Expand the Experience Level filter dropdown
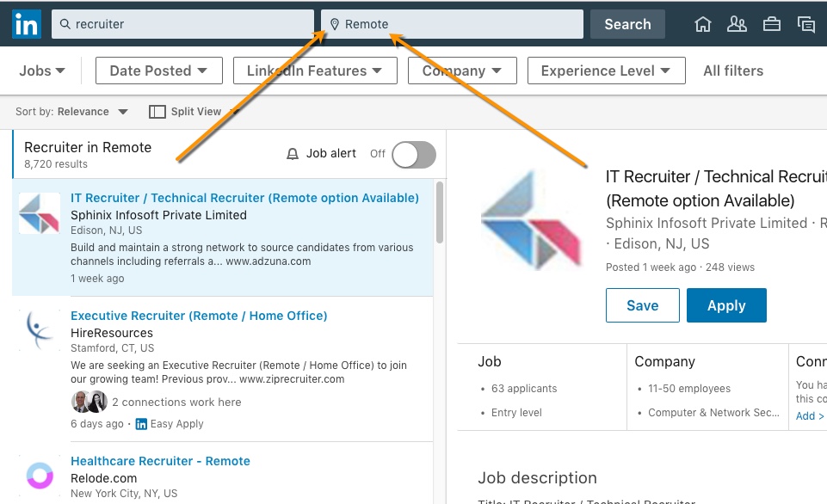The height and width of the screenshot is (504, 827). 606,71
